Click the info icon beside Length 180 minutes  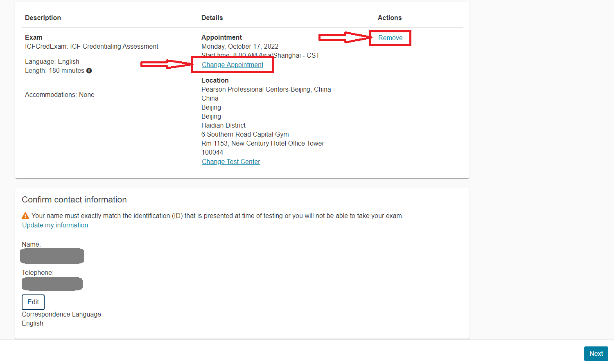click(89, 71)
